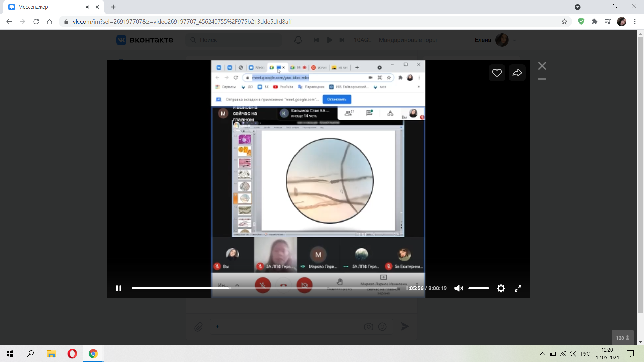The width and height of the screenshot is (644, 362).
Task: Open the Windows notification center
Action: coord(630,354)
